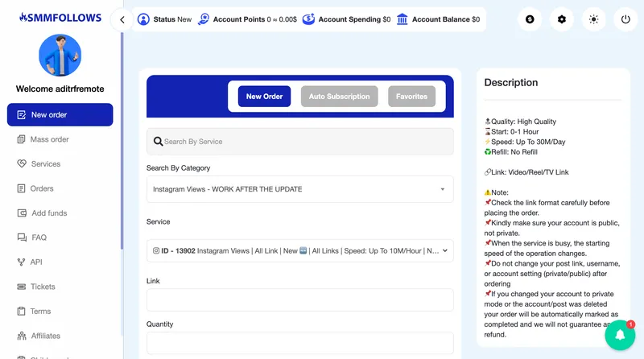Open Mass order from sidebar
644x359 pixels.
[x=49, y=139]
